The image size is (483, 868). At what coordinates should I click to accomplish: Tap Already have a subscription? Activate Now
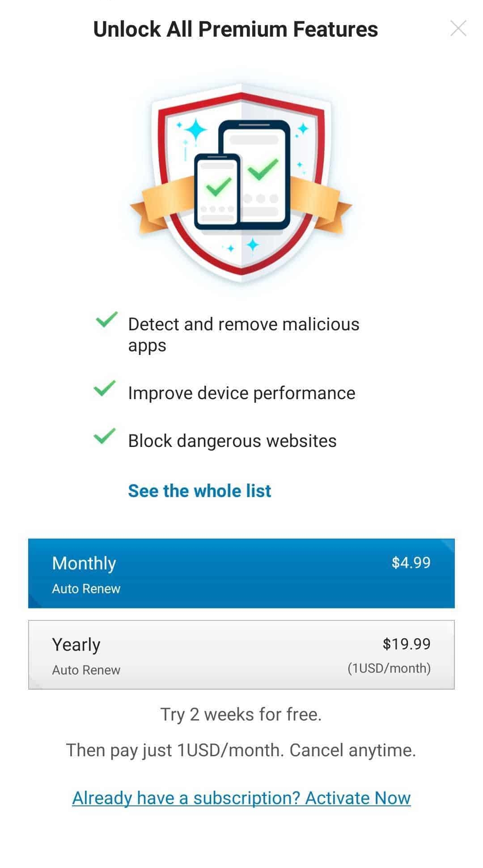coord(241,798)
